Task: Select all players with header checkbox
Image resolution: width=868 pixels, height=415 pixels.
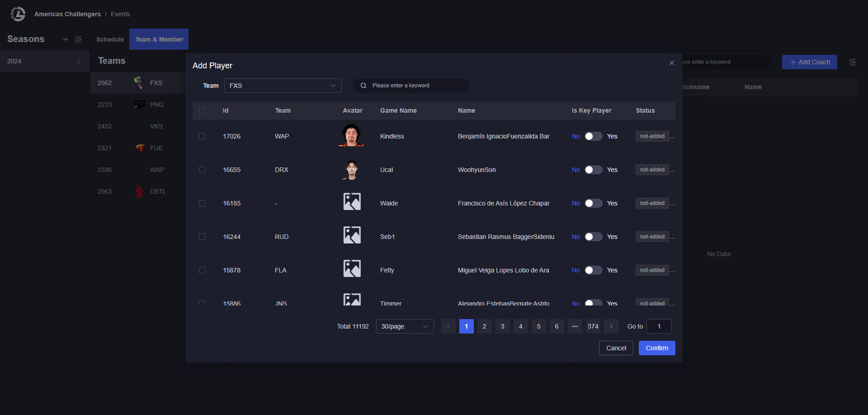Action: point(202,110)
